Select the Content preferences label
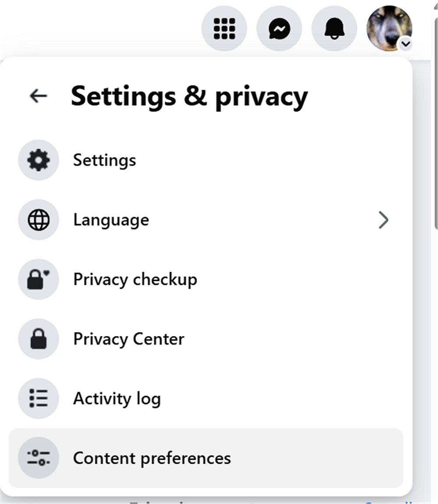The width and height of the screenshot is (438, 504). tap(152, 458)
